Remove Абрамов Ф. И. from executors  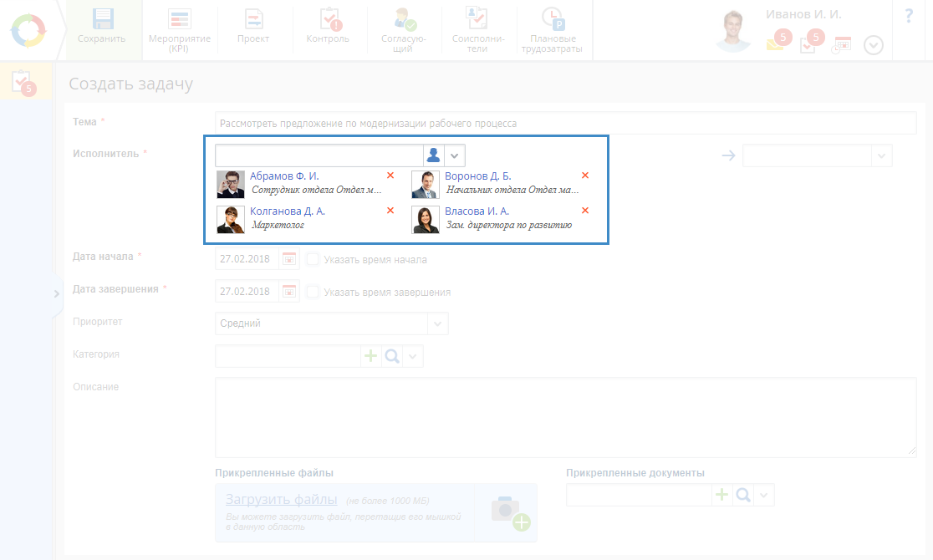390,176
